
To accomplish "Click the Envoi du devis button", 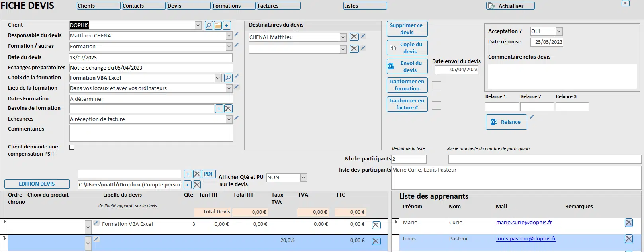I will tap(407, 66).
